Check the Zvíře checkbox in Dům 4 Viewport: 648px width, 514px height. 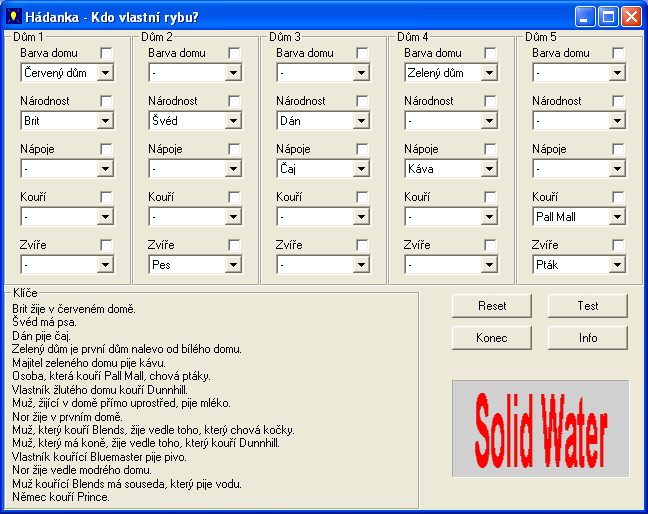point(491,245)
